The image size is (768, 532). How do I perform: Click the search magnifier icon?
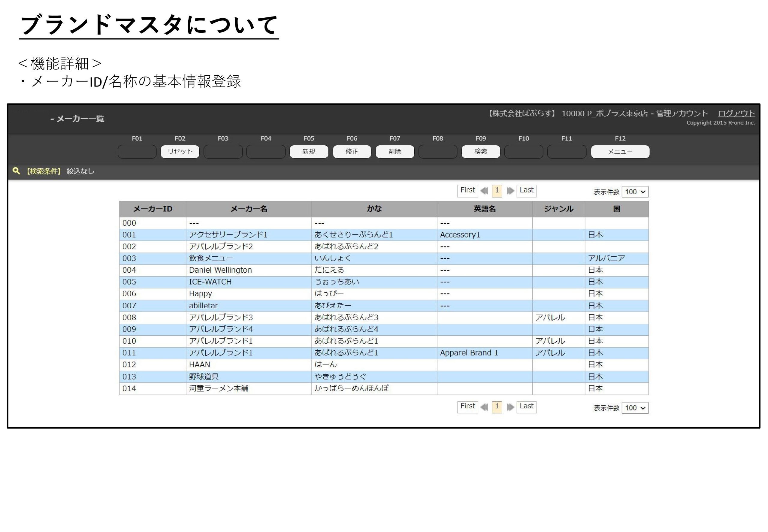click(x=16, y=171)
